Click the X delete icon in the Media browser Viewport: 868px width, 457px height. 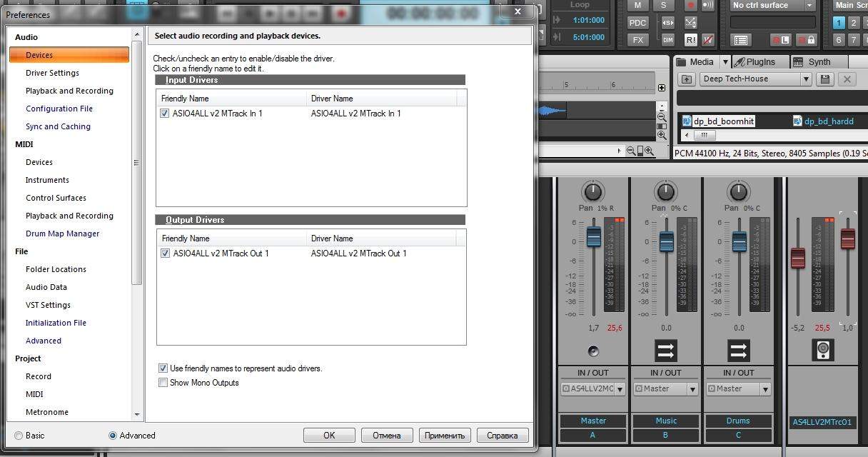tap(847, 79)
